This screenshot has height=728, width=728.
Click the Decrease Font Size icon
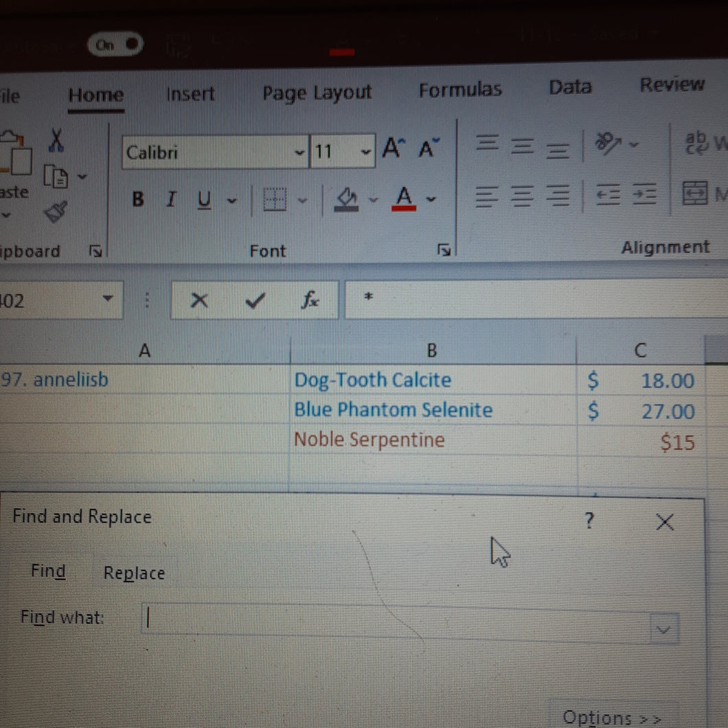(x=429, y=148)
